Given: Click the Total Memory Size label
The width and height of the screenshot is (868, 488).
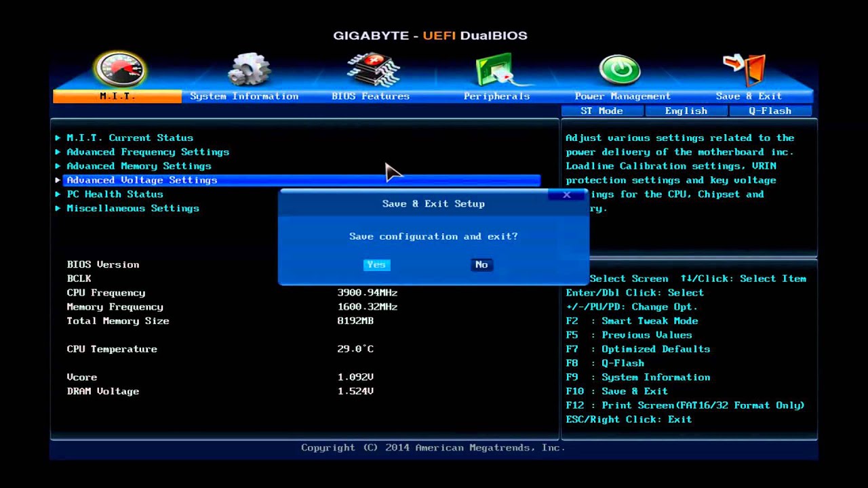Looking at the screenshot, I should 118,321.
